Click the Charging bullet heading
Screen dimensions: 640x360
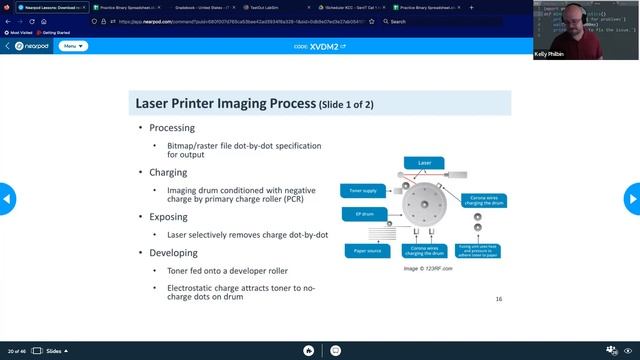(168, 172)
